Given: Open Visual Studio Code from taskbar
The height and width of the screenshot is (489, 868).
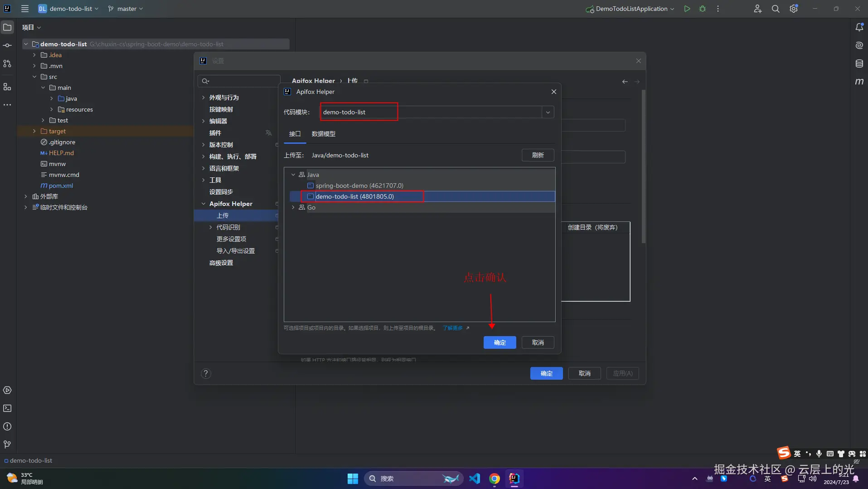Looking at the screenshot, I should [475, 479].
